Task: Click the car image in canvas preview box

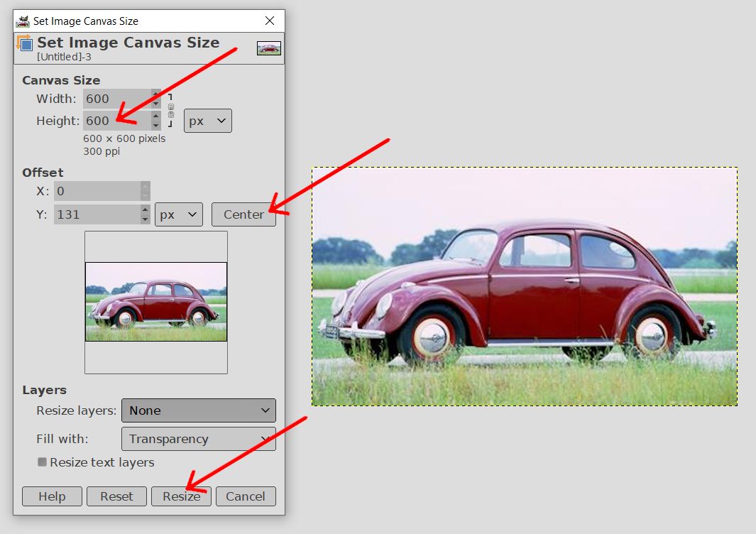Action: click(x=156, y=302)
